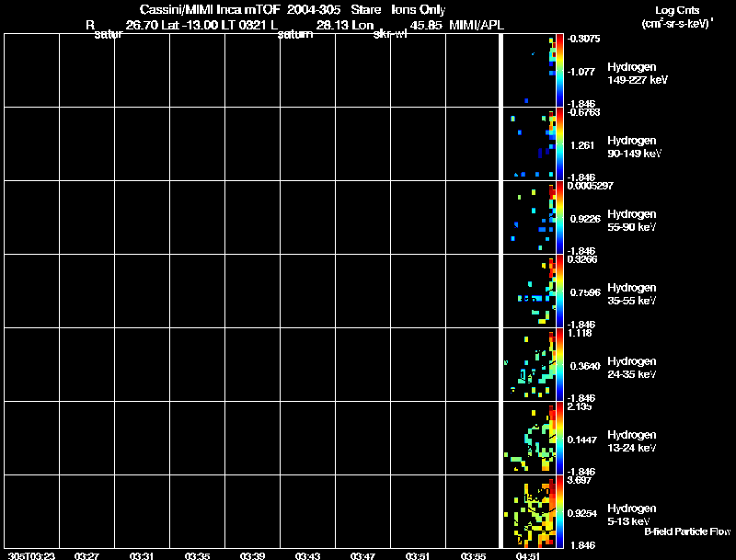736x560 pixels.
Task: Click the -1.077 scale midpoint value
Action: point(581,72)
